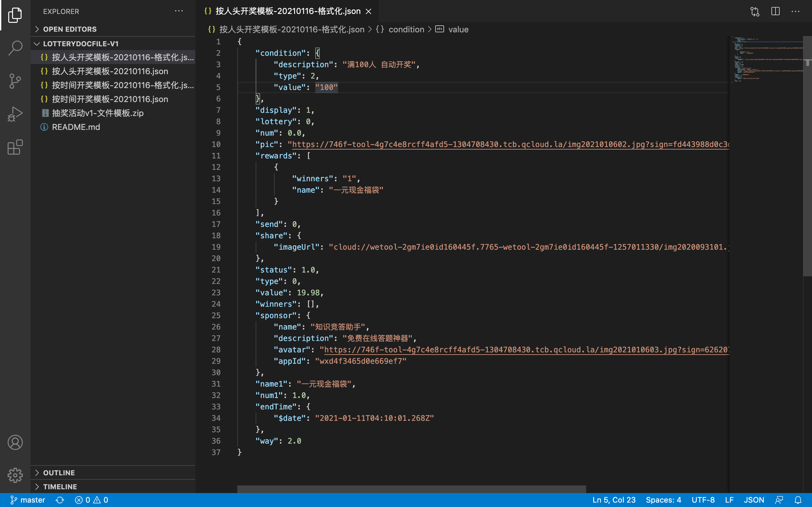Open the Source Control view

pos(15,81)
